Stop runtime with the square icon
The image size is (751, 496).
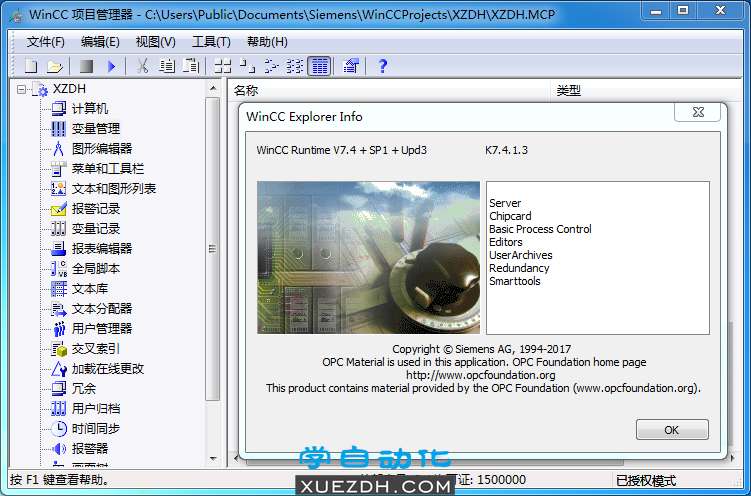point(86,66)
